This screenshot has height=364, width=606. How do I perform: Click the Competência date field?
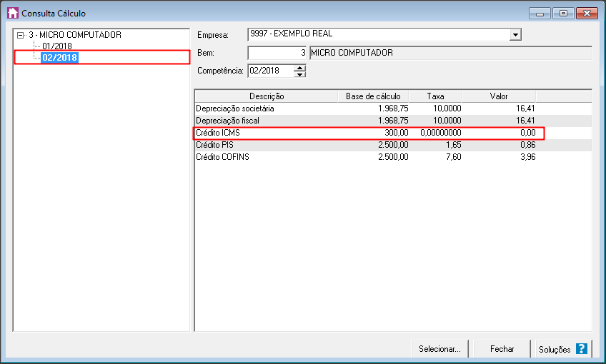coord(271,71)
